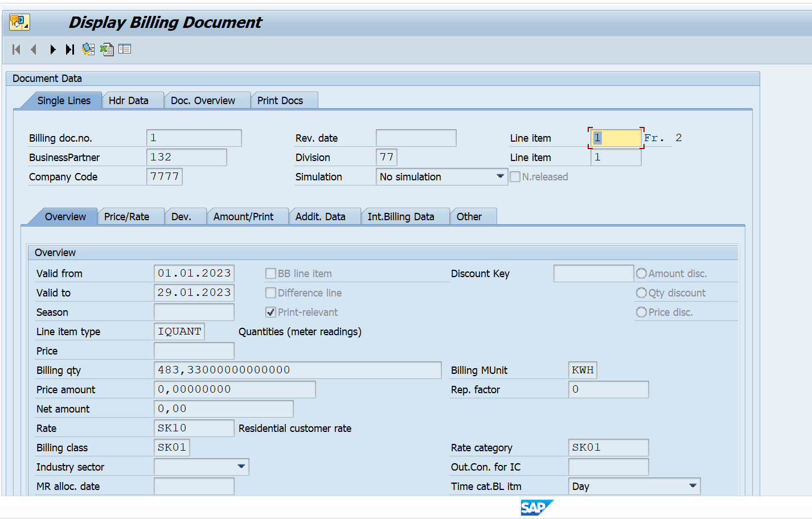812x519 pixels.
Task: Select the Price disc. radio button
Action: (641, 312)
